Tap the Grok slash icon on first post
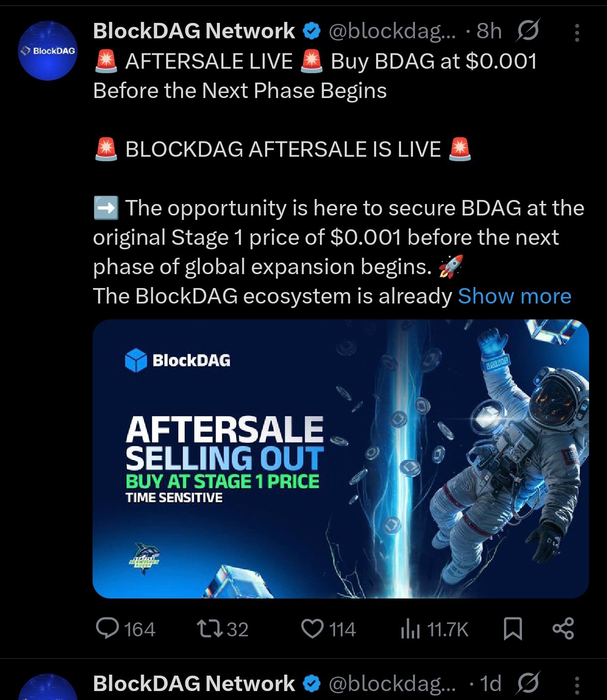This screenshot has width=607, height=700. (x=527, y=31)
